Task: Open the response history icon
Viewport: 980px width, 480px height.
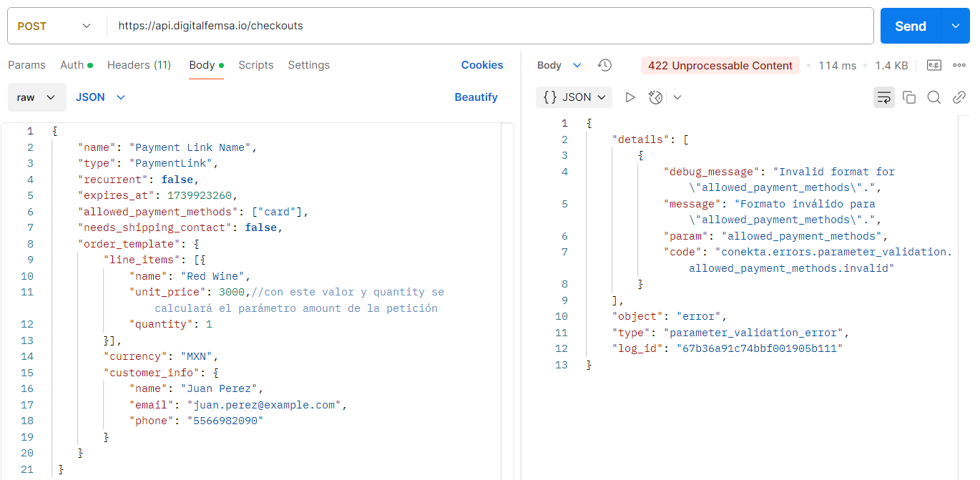Action: 605,65
